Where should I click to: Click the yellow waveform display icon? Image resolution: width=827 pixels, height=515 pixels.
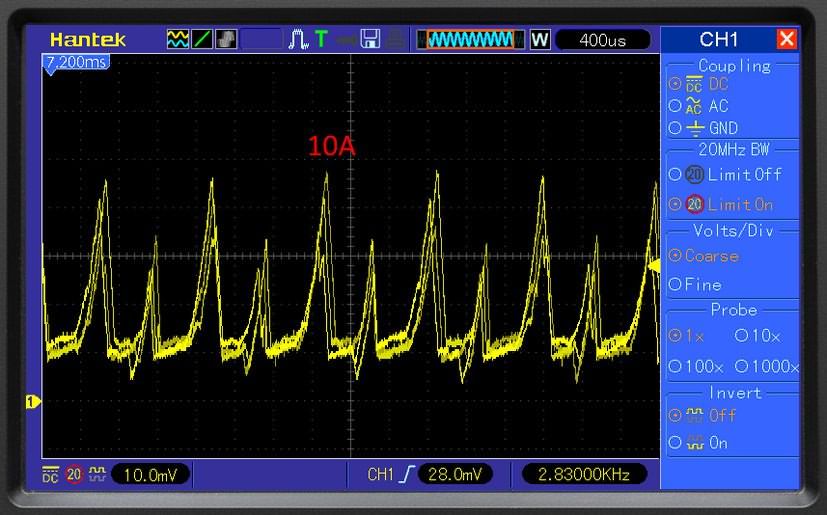point(178,39)
